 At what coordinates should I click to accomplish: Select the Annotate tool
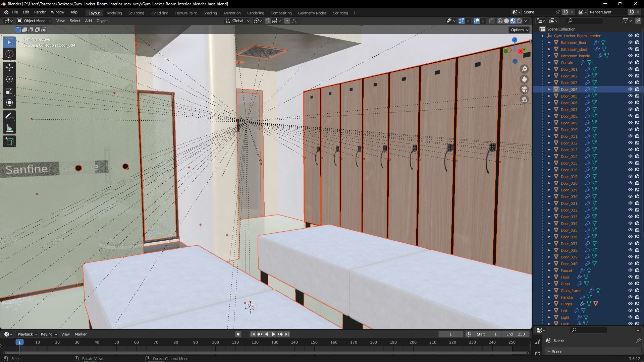click(9, 116)
